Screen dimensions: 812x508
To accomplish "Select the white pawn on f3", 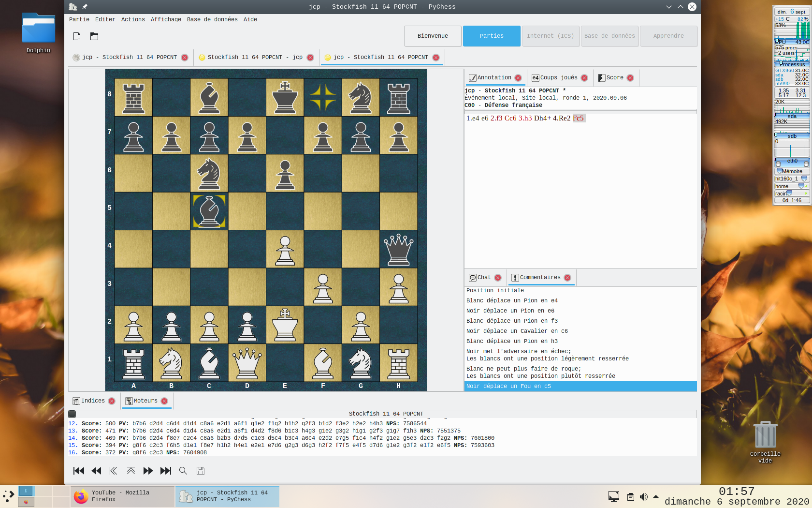I will tap(323, 287).
